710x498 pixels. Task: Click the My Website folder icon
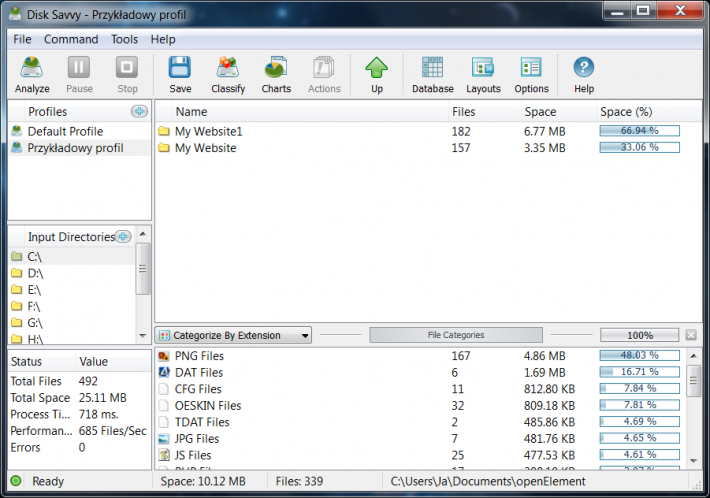[164, 148]
